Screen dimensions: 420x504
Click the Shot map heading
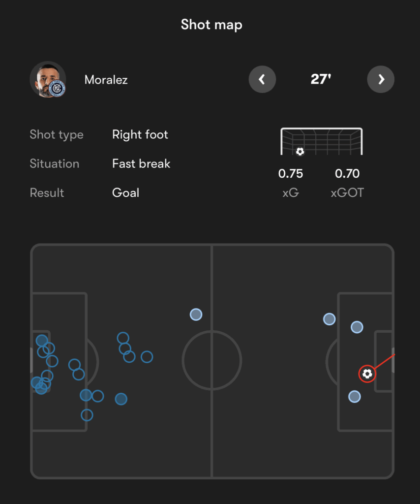(x=211, y=25)
